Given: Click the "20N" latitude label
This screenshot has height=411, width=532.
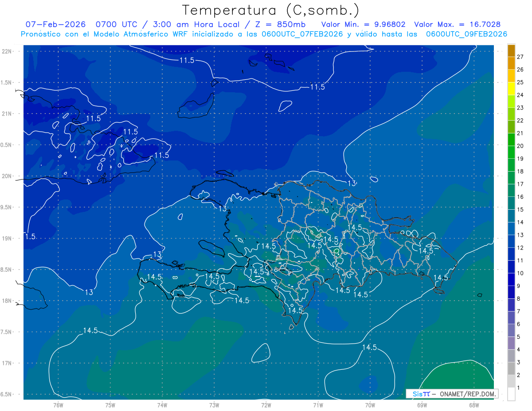Looking at the screenshot, I should point(7,176).
